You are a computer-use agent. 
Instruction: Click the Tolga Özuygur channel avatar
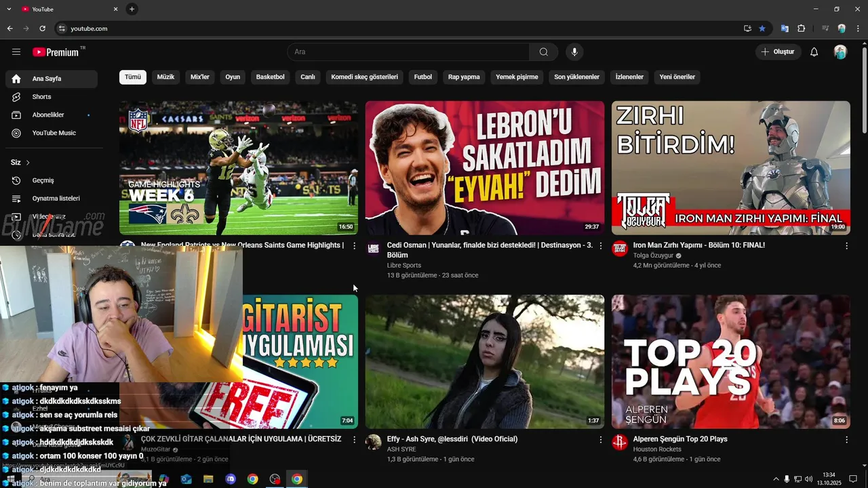pyautogui.click(x=620, y=249)
